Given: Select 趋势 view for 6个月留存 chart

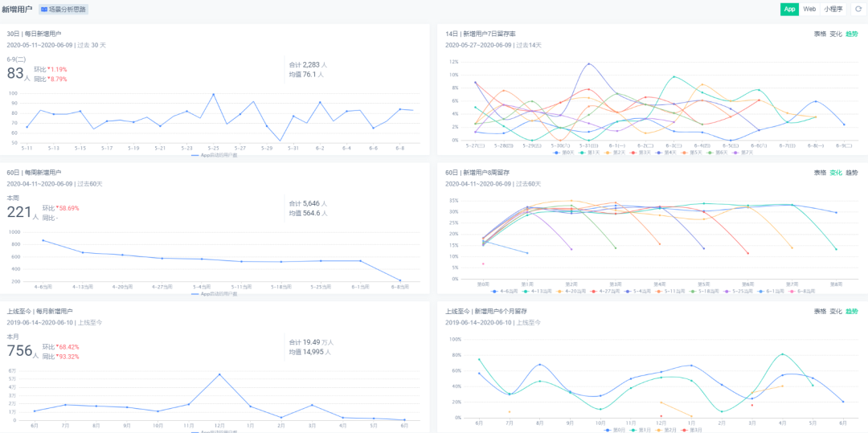Looking at the screenshot, I should point(851,312).
